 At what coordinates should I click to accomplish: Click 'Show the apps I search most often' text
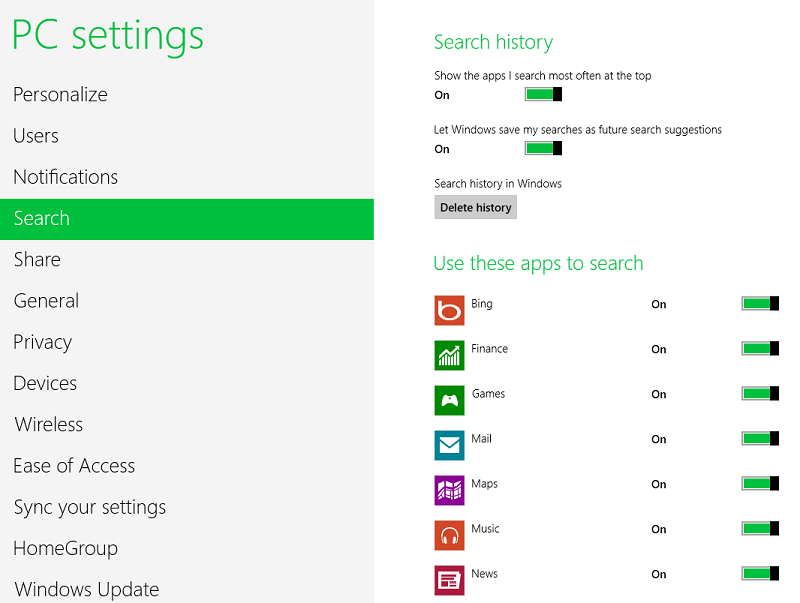point(543,76)
